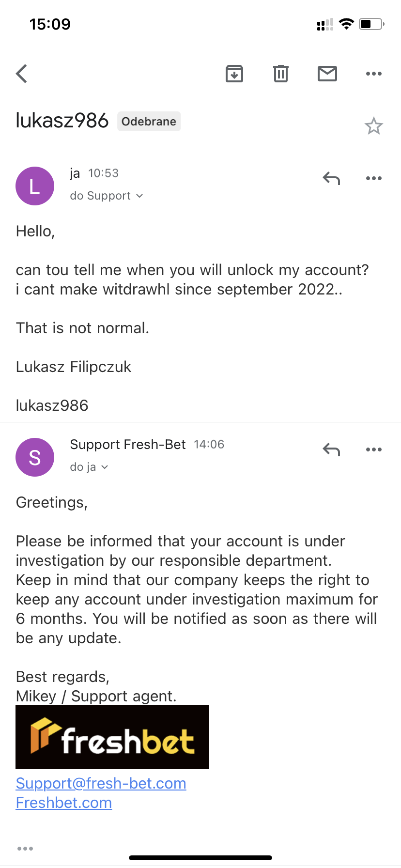Tap Support Fresh-Bet sender name

point(128,444)
